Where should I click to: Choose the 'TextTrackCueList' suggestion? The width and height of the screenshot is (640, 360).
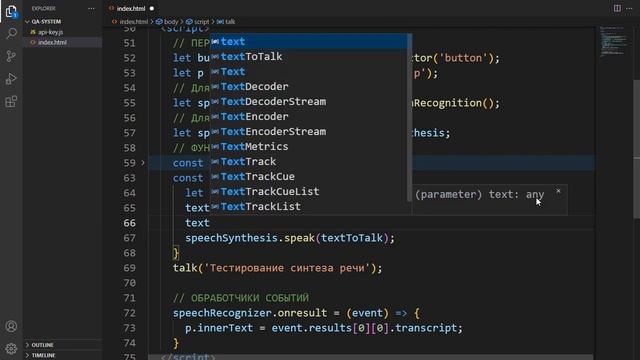tap(309, 191)
